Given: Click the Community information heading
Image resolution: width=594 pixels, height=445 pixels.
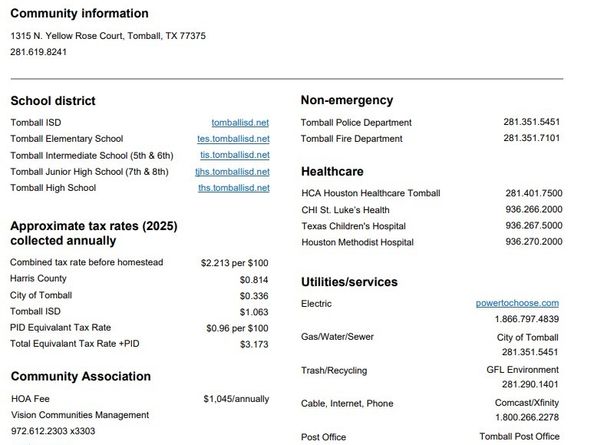Looking at the screenshot, I should 79,13.
